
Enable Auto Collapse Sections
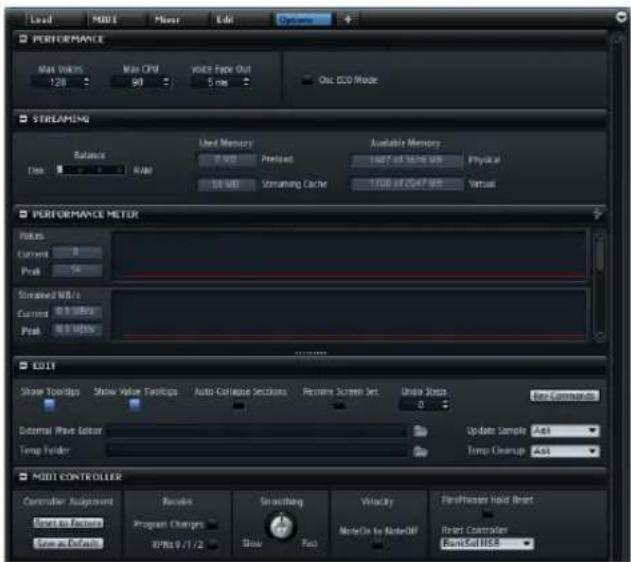(239, 406)
